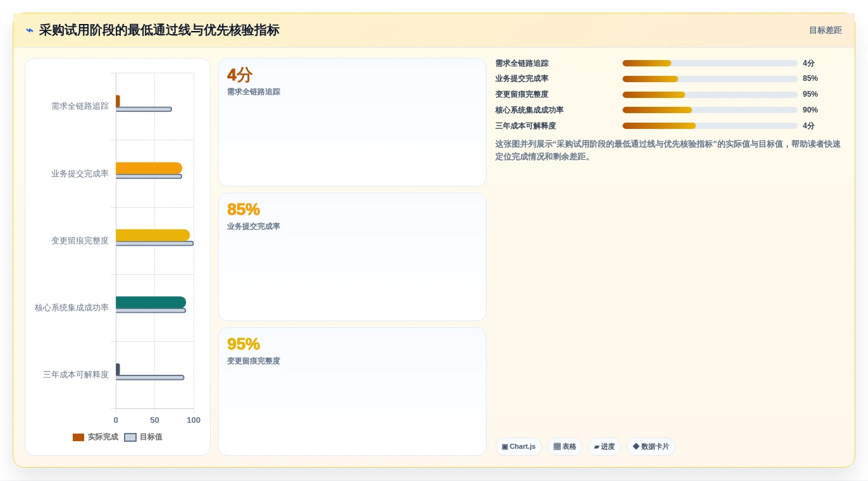This screenshot has width=868, height=481.
Task: Click the 核心系统集成成功率 progress bar
Action: 710,110
